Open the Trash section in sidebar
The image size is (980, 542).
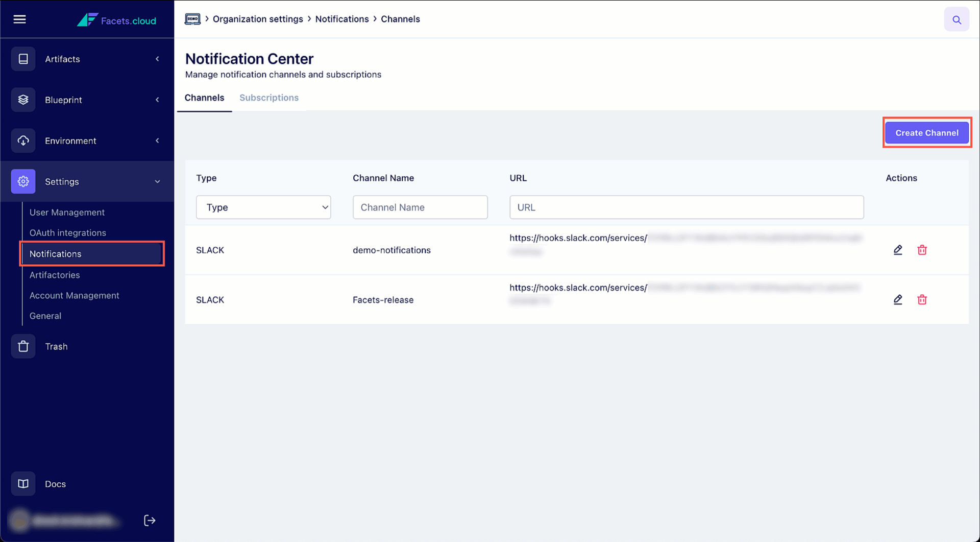56,346
